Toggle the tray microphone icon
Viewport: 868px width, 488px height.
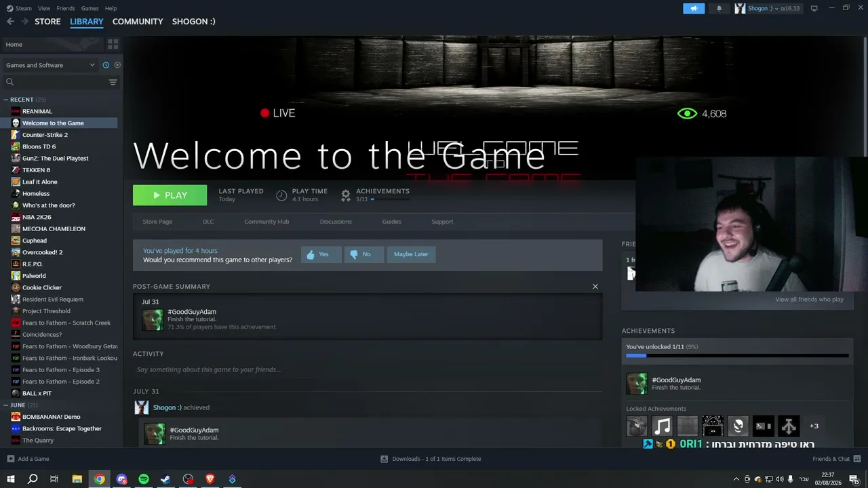coord(790,479)
